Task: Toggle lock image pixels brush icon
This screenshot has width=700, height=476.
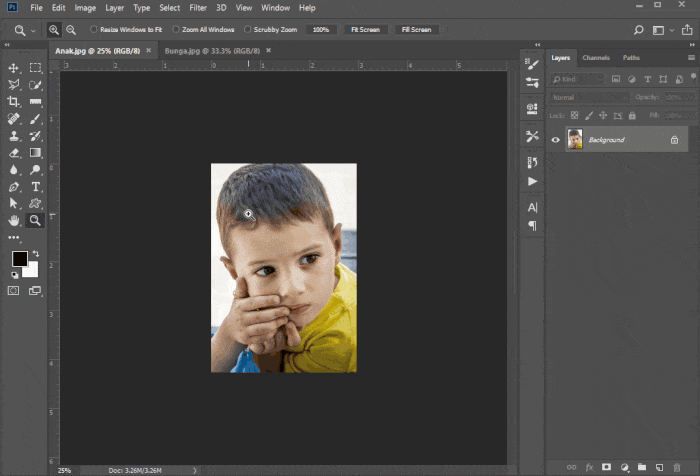Action: tap(589, 116)
